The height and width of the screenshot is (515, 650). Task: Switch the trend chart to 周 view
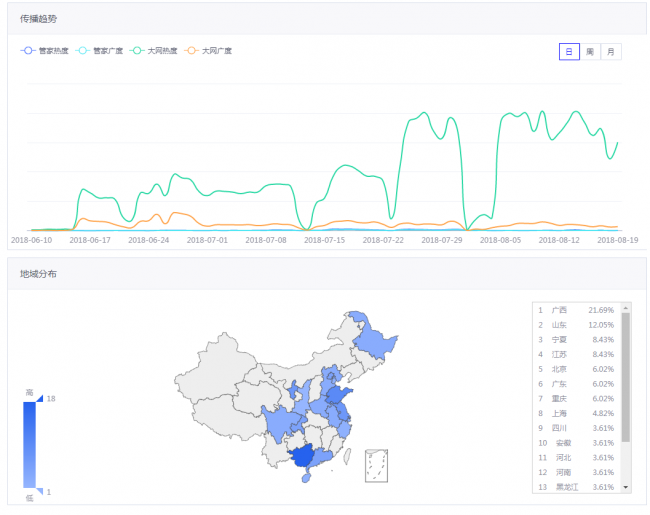(x=590, y=51)
